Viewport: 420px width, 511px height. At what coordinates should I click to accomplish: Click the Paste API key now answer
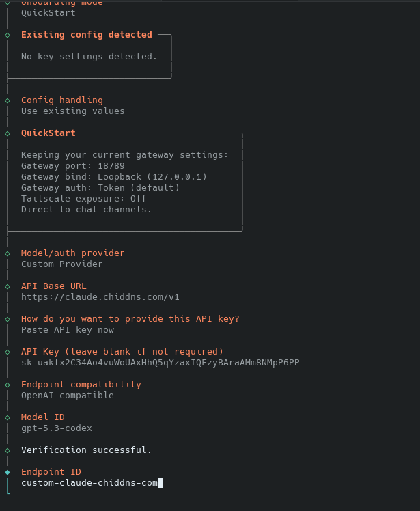point(67,330)
